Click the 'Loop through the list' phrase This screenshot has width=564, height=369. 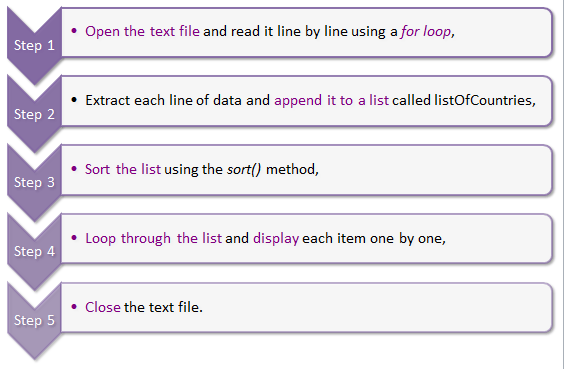pyautogui.click(x=153, y=238)
